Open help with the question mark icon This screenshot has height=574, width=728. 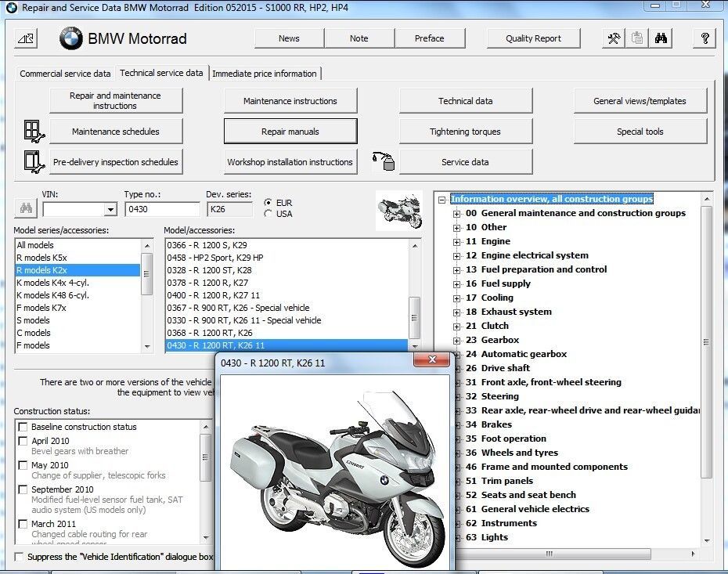(x=705, y=38)
